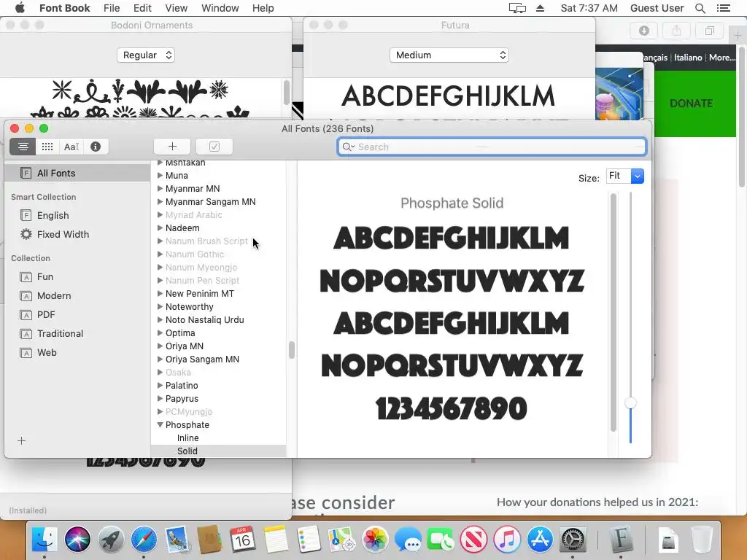Click the Italiano language link
This screenshot has height=560, width=747.
pos(688,58)
